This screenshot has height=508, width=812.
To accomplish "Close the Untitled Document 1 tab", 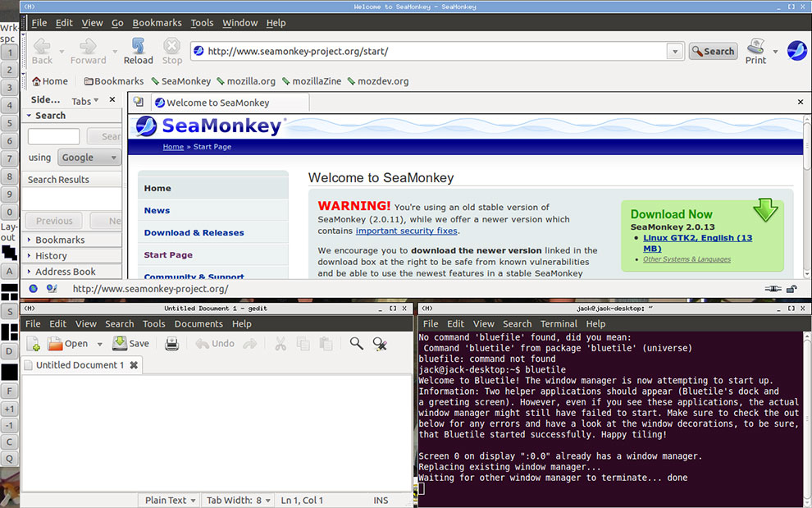I will tap(134, 365).
